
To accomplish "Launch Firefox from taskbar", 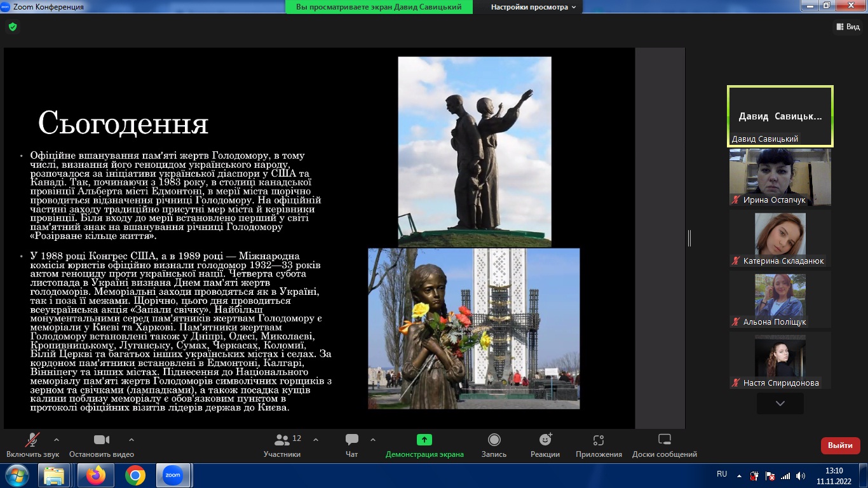I will point(96,475).
